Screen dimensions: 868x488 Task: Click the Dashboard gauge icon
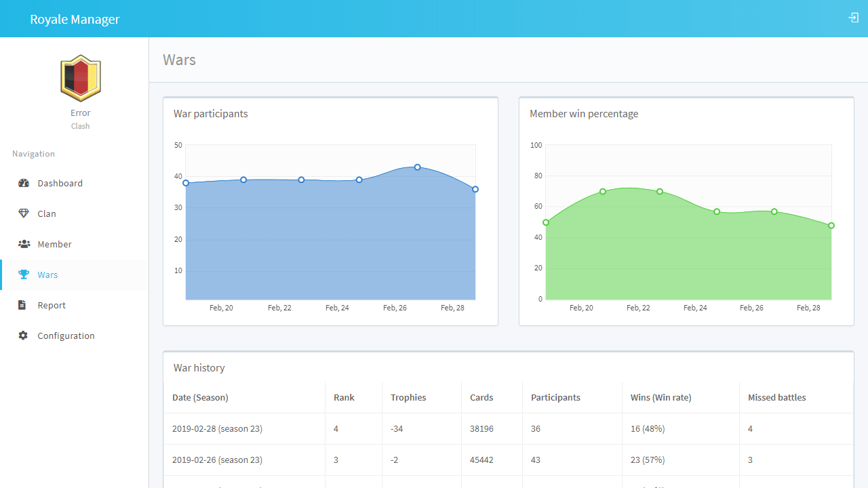[24, 183]
